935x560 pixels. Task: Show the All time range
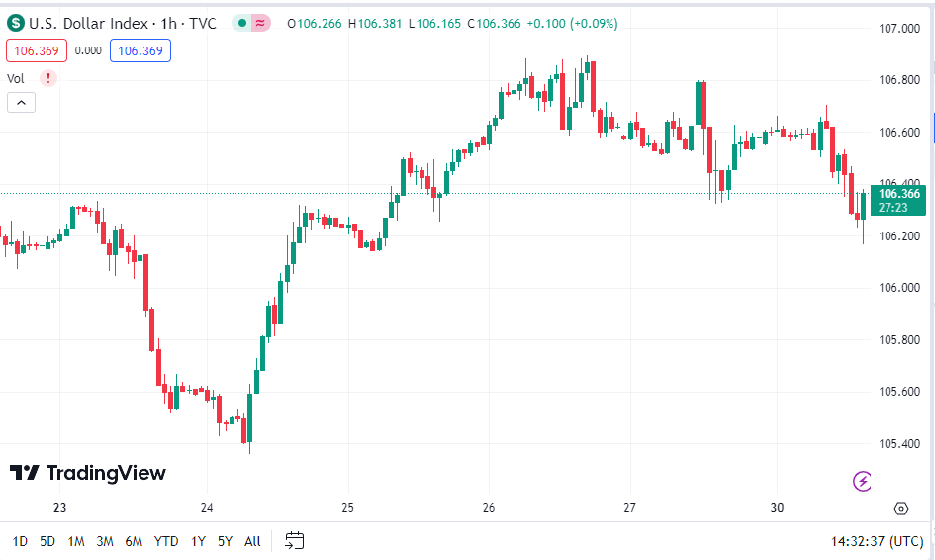point(252,541)
